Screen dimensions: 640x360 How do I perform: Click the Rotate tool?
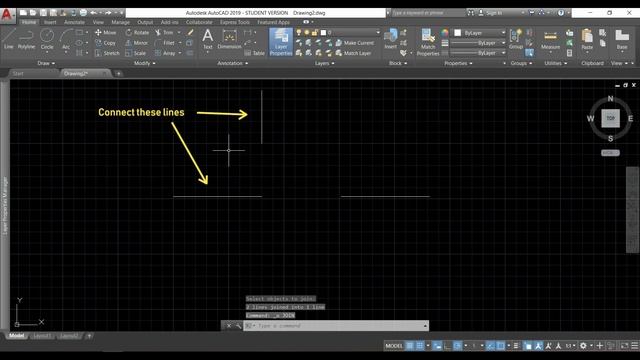137,32
